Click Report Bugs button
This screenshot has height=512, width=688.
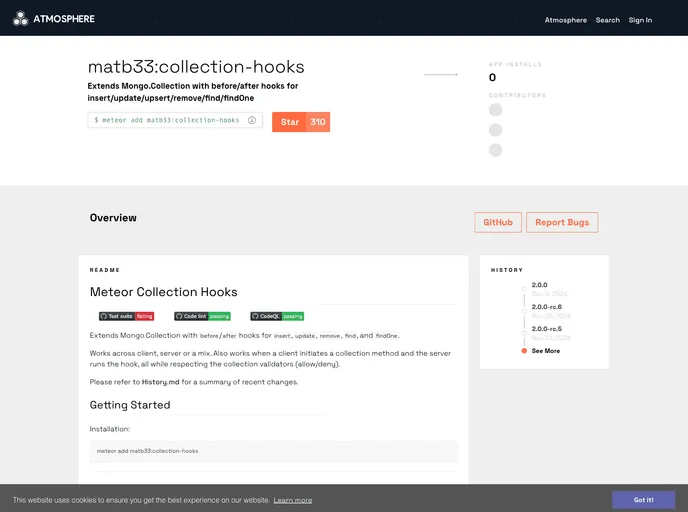tap(562, 222)
